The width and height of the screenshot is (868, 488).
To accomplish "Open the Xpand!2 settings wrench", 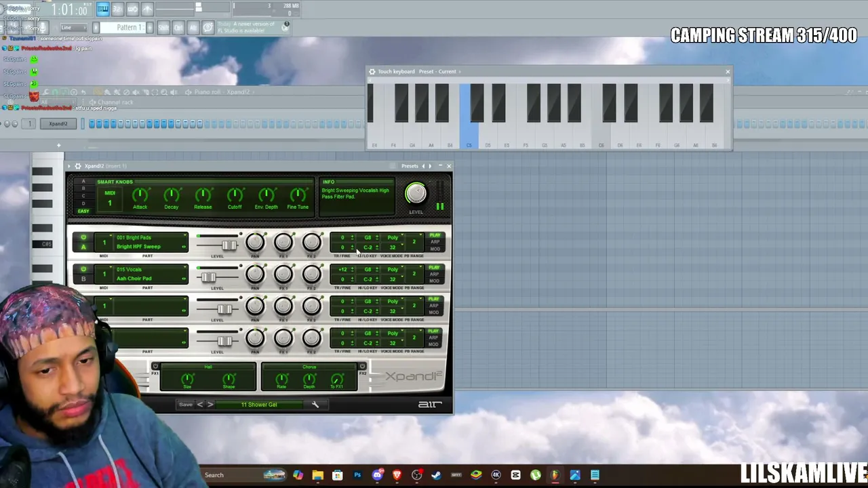I will (x=315, y=405).
